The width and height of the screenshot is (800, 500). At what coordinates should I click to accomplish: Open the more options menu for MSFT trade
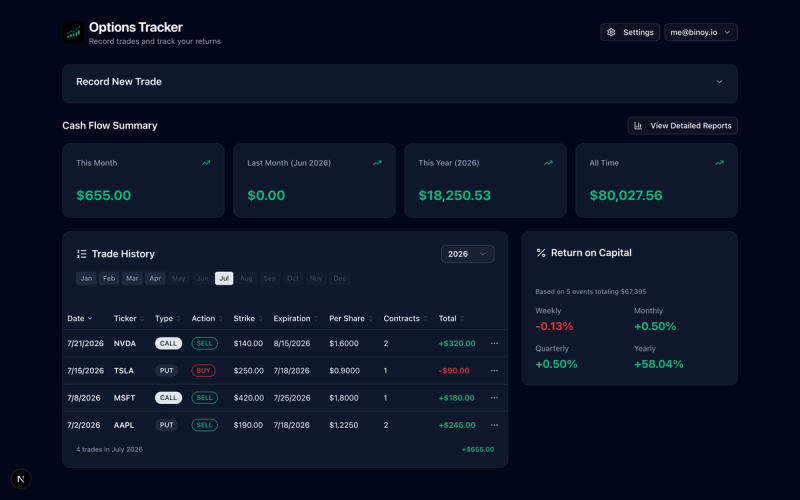(x=494, y=397)
